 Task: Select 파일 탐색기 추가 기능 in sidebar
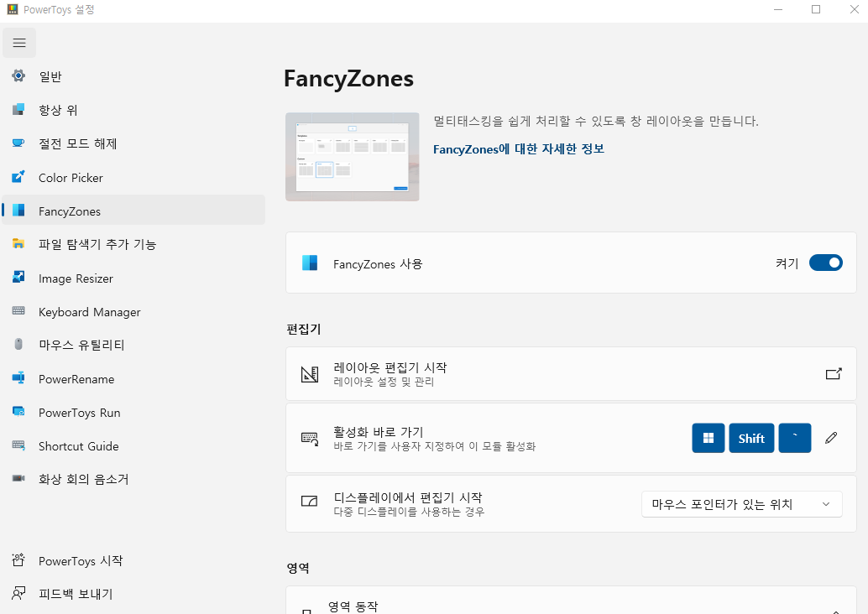[133, 244]
